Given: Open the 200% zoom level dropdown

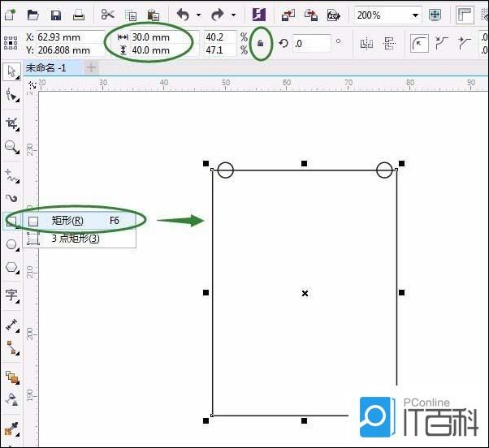Looking at the screenshot, I should (x=415, y=15).
